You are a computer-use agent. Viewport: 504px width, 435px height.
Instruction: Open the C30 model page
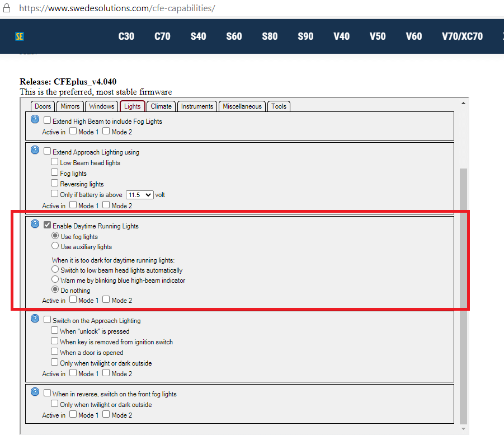126,36
